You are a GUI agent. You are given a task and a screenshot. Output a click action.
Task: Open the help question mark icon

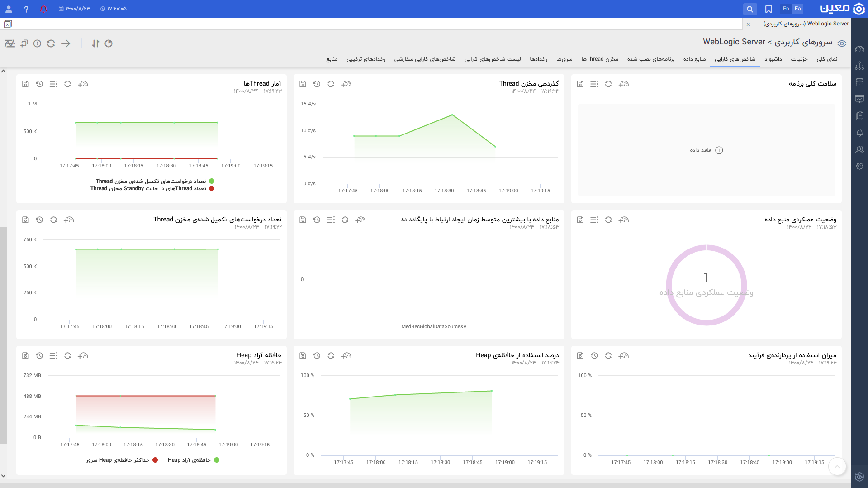(x=26, y=9)
